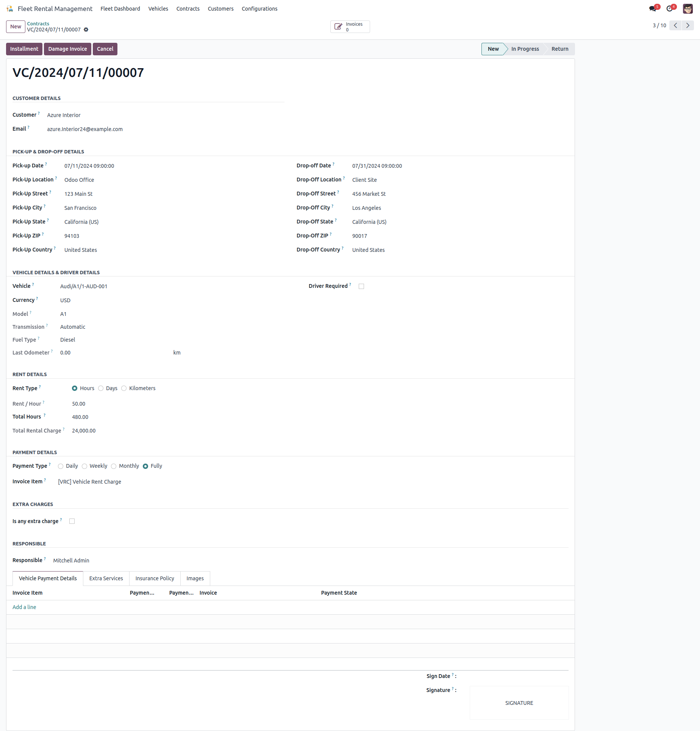Open the Invoices smart button
This screenshot has height=731, width=700.
350,27
